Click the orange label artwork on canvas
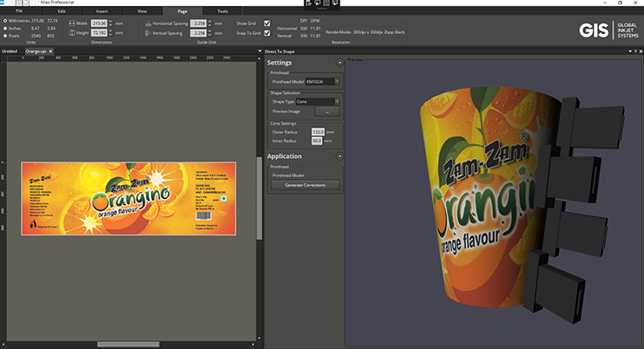Image resolution: width=644 pixels, height=349 pixels. tap(128, 198)
